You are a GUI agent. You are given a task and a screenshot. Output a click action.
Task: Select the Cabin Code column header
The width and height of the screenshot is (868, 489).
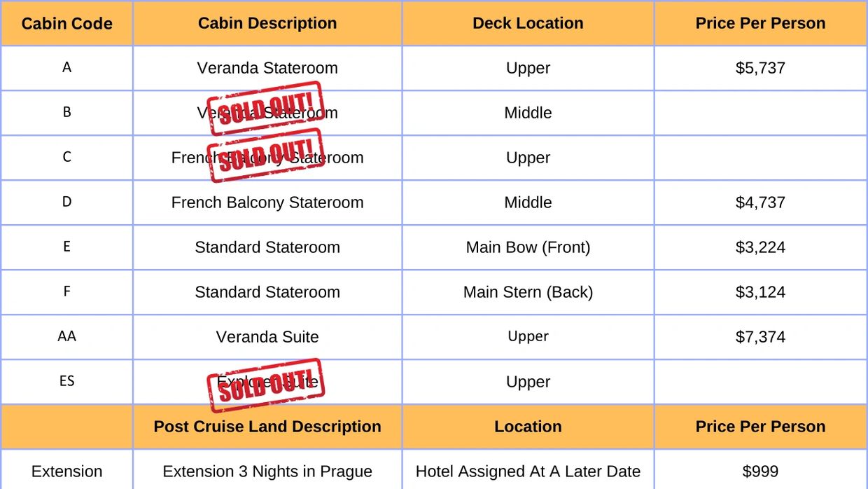point(67,23)
